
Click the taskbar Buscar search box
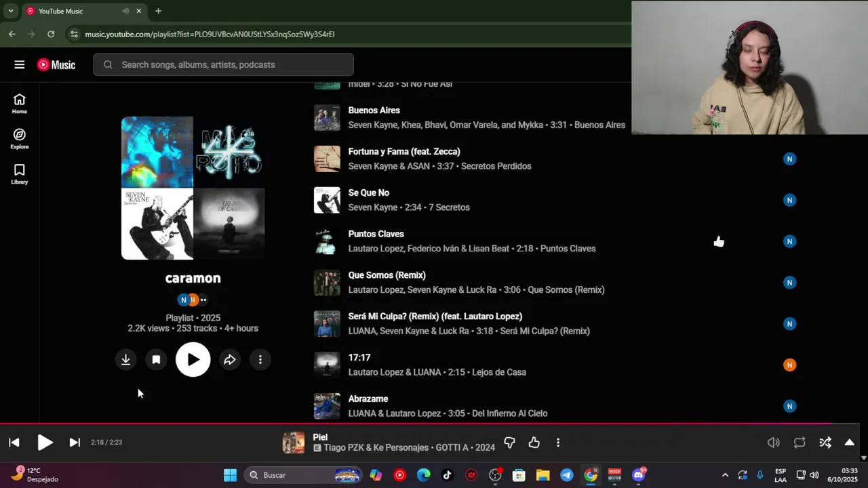click(303, 475)
